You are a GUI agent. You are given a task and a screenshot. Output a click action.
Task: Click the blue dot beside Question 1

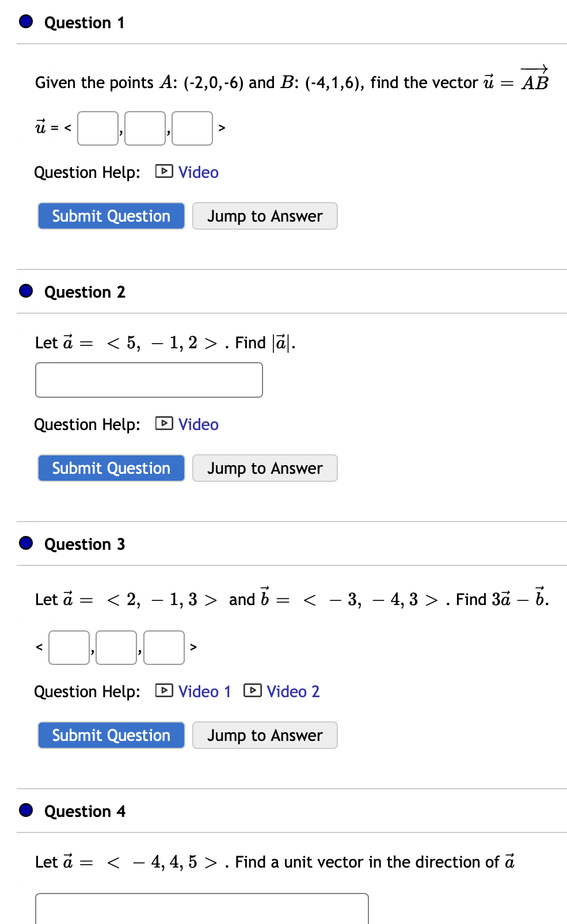[26, 22]
